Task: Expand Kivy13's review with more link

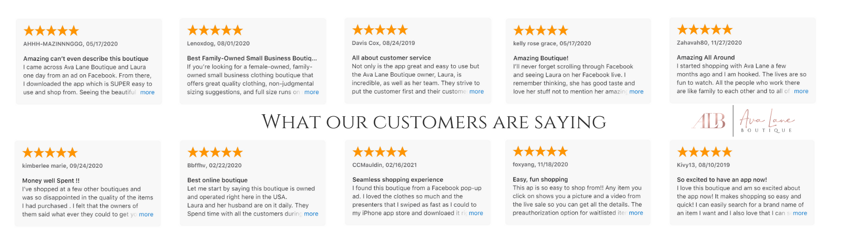Action: [x=800, y=213]
